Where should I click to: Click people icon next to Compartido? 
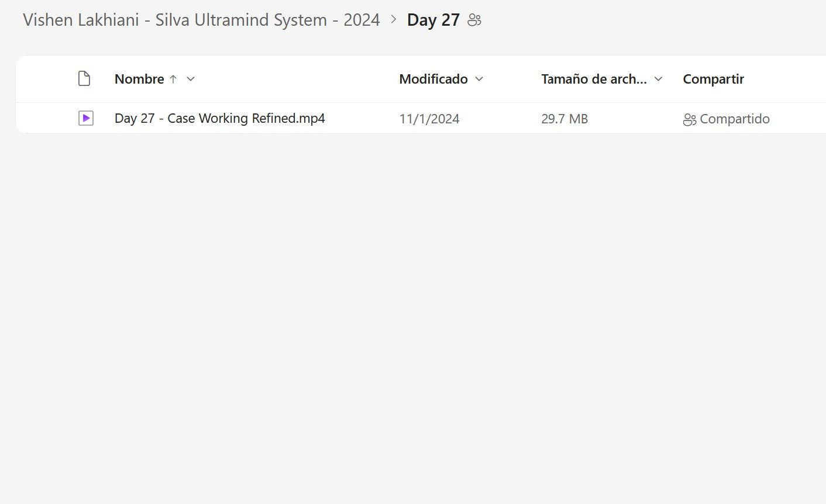click(x=690, y=119)
